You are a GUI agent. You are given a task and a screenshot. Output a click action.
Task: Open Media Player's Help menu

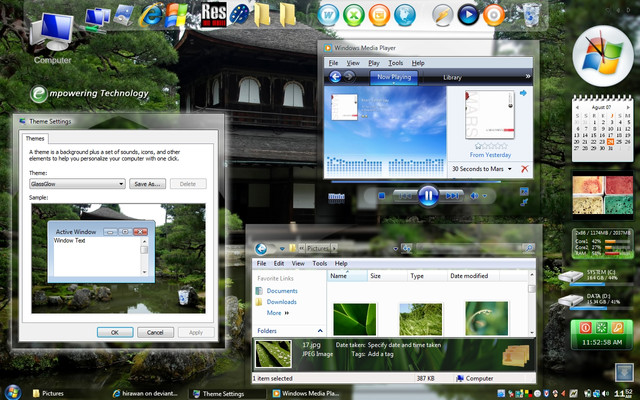point(418,63)
